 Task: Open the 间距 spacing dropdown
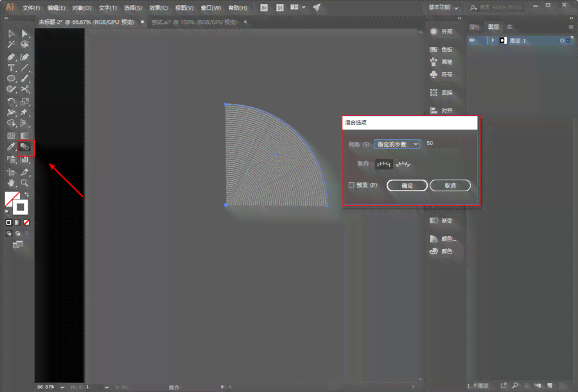point(397,144)
